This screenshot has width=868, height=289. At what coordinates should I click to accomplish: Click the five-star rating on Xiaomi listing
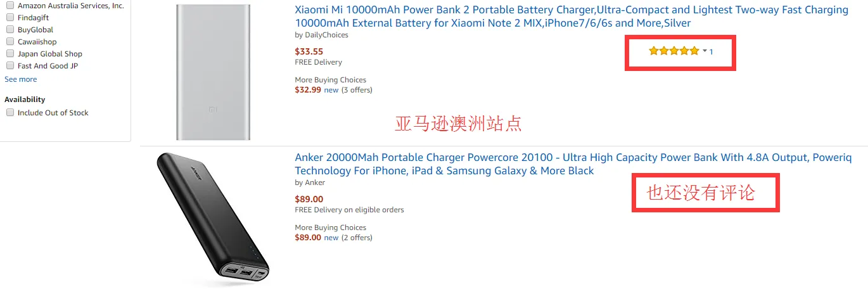(x=673, y=51)
